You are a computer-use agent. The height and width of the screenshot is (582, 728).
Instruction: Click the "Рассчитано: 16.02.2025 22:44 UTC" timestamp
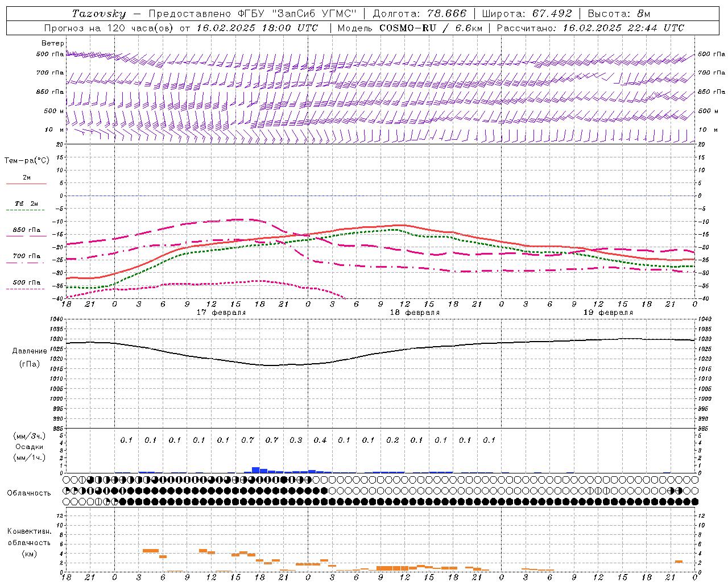click(x=590, y=28)
